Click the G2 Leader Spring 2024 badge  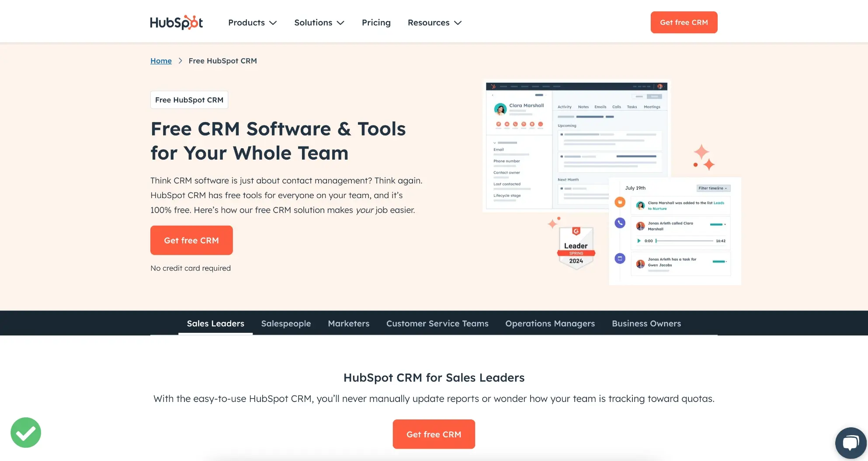[576, 248]
